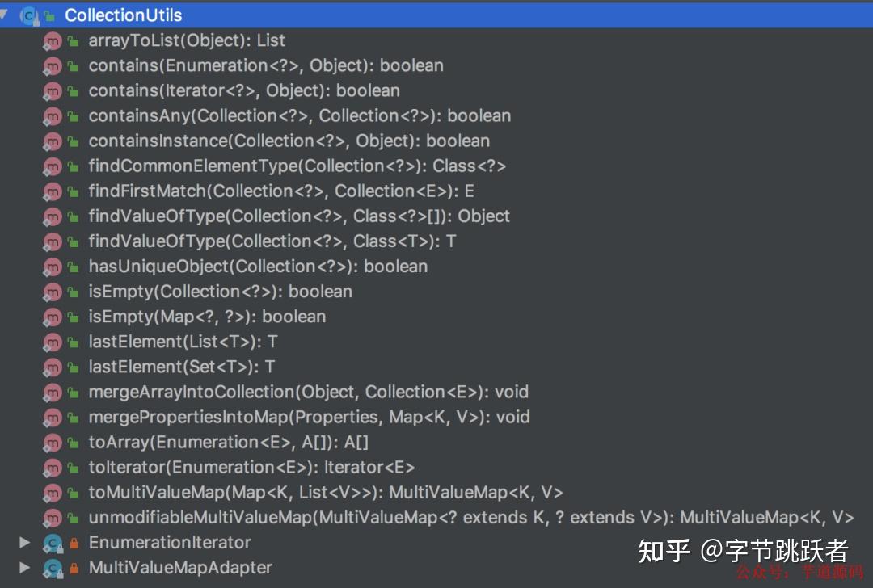Click the green public lock icon beside isEmpty(Map)
This screenshot has height=588, width=873.
73,317
